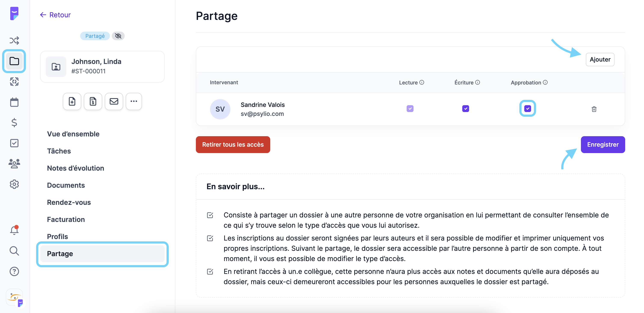The width and height of the screenshot is (644, 313).
Task: Click the Approbation info icon
Action: tap(545, 82)
